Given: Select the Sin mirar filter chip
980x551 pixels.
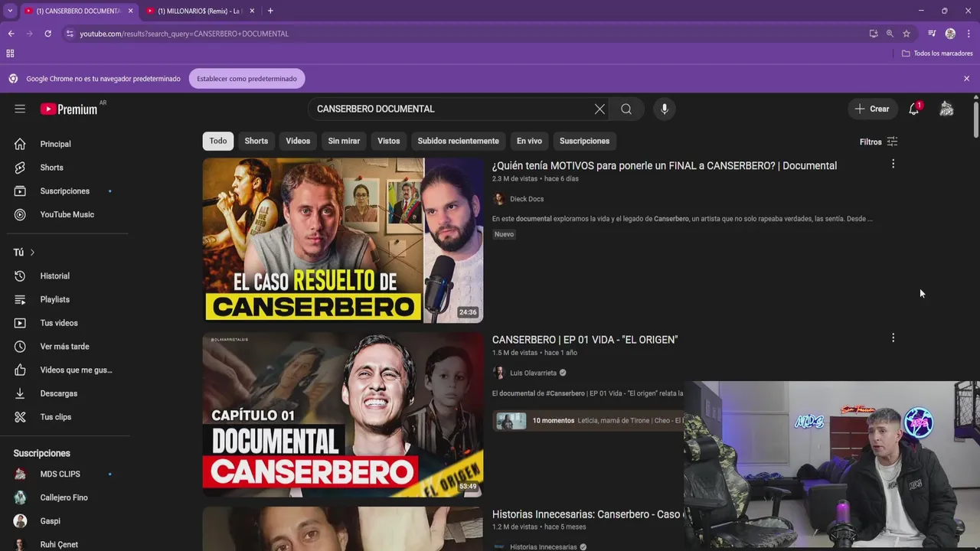Looking at the screenshot, I should pos(344,141).
